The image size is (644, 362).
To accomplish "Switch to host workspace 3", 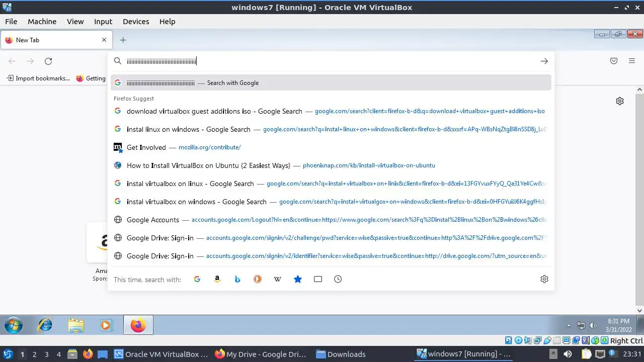I will 46,354.
